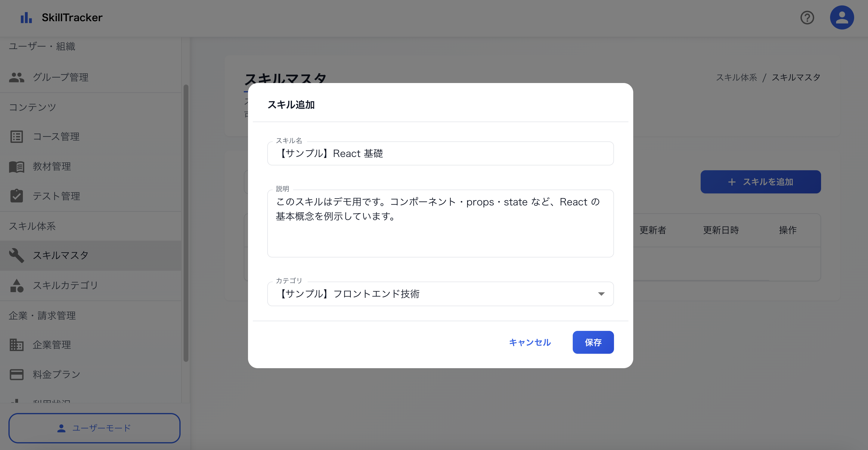The height and width of the screenshot is (450, 868).
Task: Switch with the ユーザーモード button
Action: (94, 428)
